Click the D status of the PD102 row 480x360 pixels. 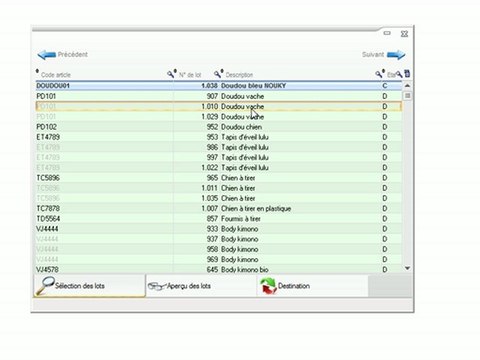[x=385, y=127]
